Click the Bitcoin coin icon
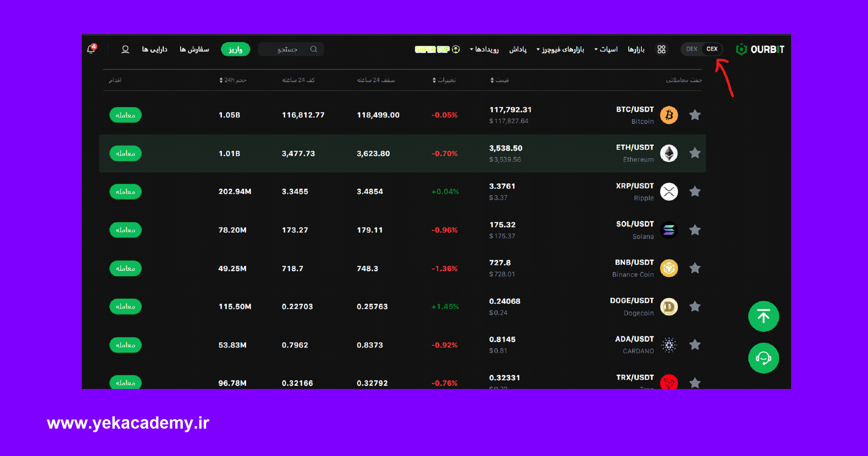The image size is (868, 456). point(669,115)
